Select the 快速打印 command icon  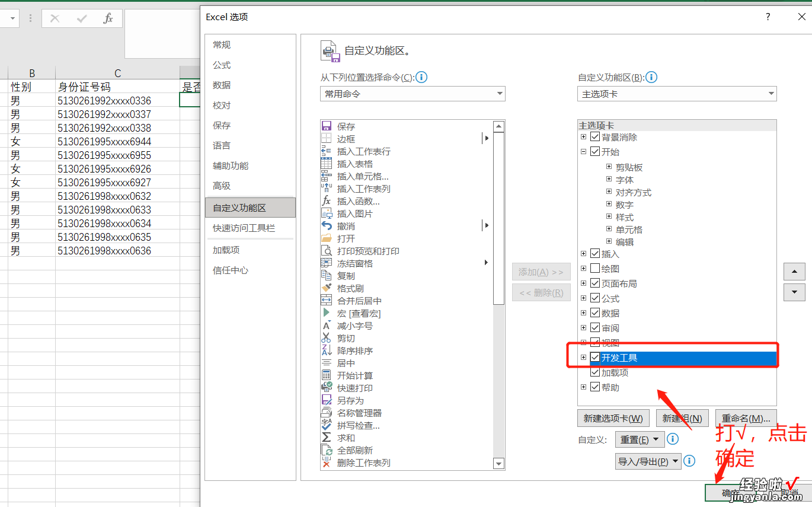point(326,388)
